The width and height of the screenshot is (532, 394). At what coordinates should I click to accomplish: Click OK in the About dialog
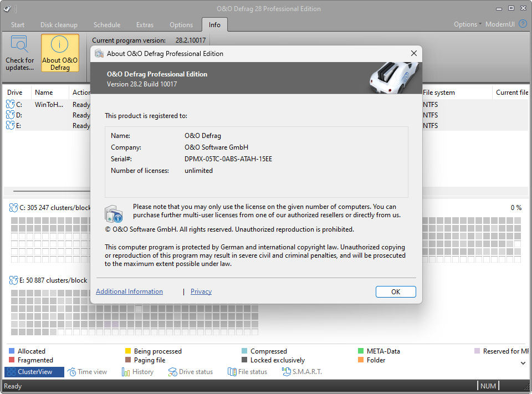396,291
